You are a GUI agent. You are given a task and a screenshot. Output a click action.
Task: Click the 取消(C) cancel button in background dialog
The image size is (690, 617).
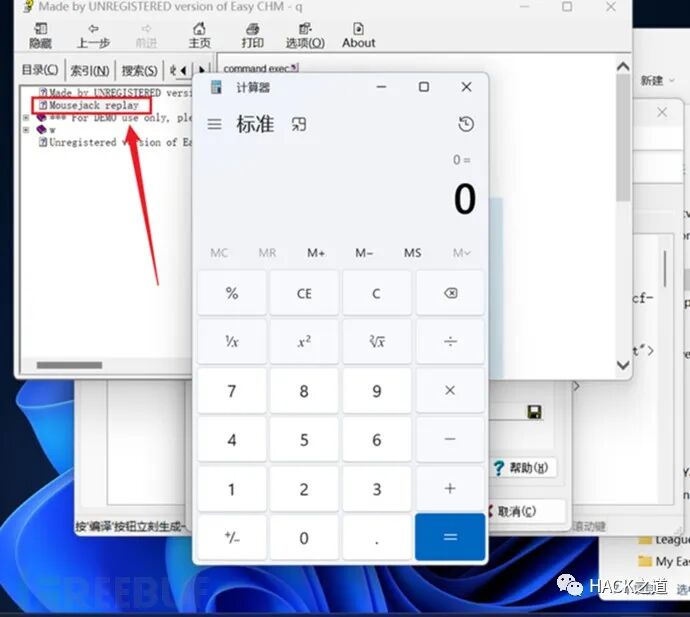(x=526, y=511)
